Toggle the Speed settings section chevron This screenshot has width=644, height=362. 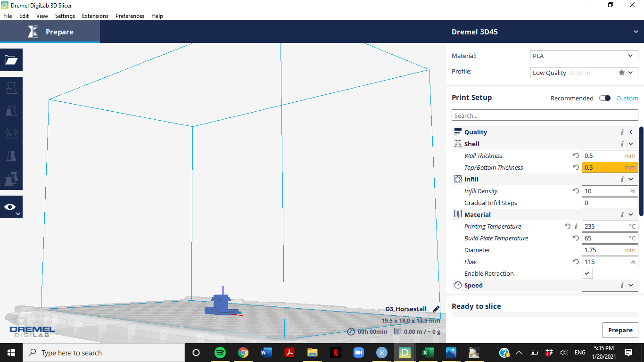[631, 285]
